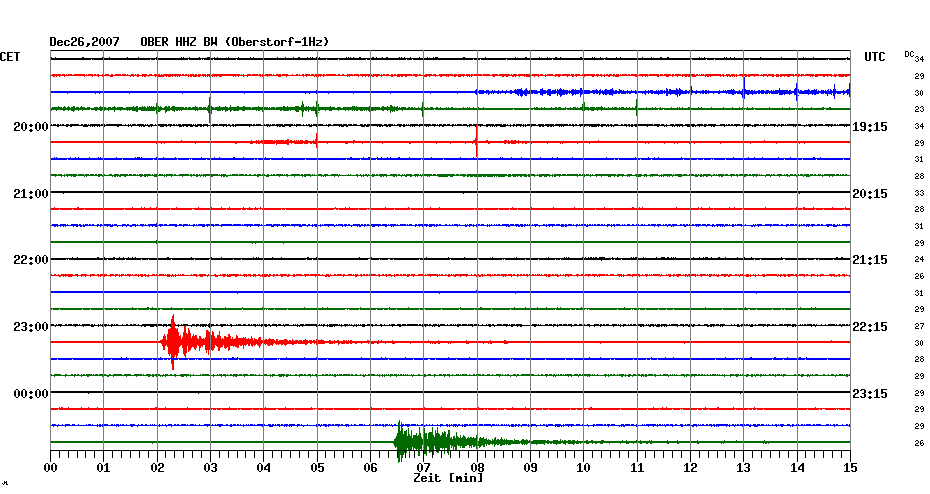Viewport: 930px width, 494px height.
Task: Click the noisy blue trace segment near minute 09
Action: 552,92
